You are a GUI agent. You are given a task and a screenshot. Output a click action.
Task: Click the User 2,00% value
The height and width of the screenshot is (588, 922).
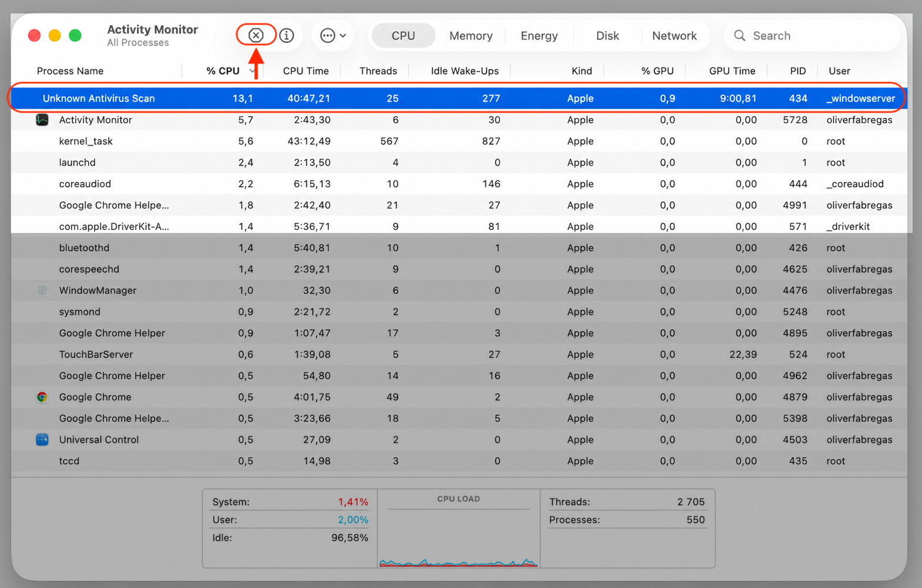click(353, 520)
